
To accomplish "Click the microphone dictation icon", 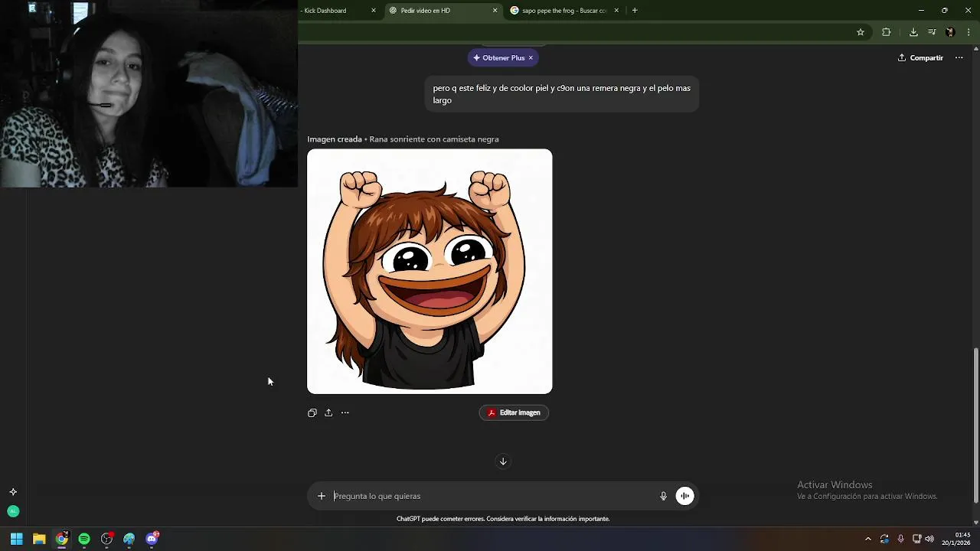I will (663, 496).
